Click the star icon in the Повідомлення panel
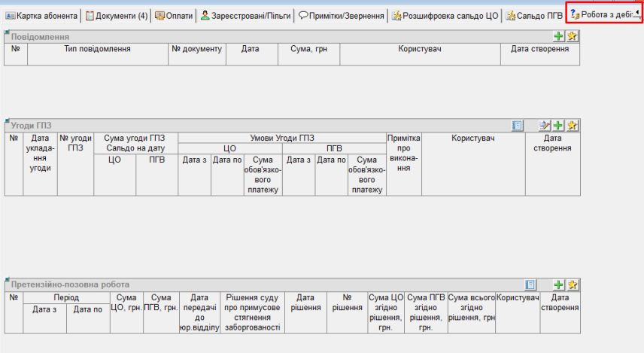The width and height of the screenshot is (644, 353). point(572,36)
